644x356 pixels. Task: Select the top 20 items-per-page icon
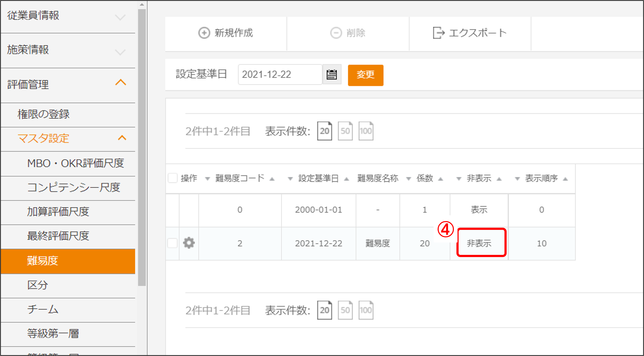pyautogui.click(x=324, y=131)
